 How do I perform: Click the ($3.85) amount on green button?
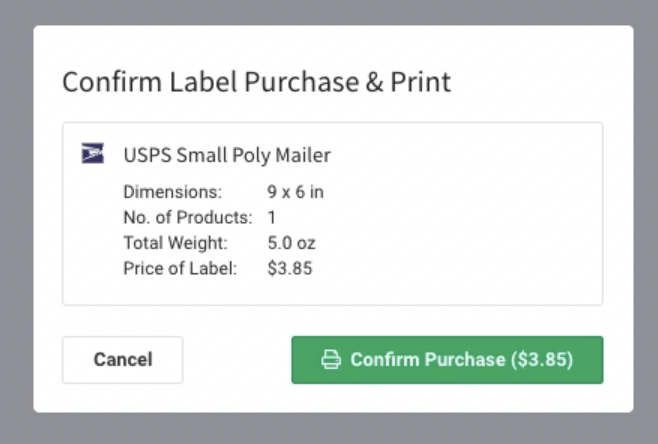pos(542,360)
